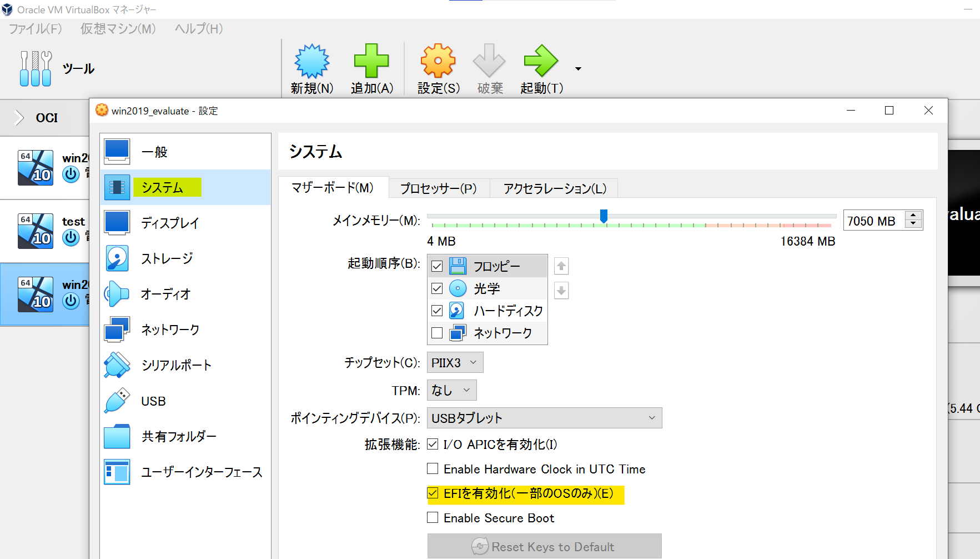The width and height of the screenshot is (980, 559).
Task: Enable Secure Boot checkbox
Action: click(433, 517)
